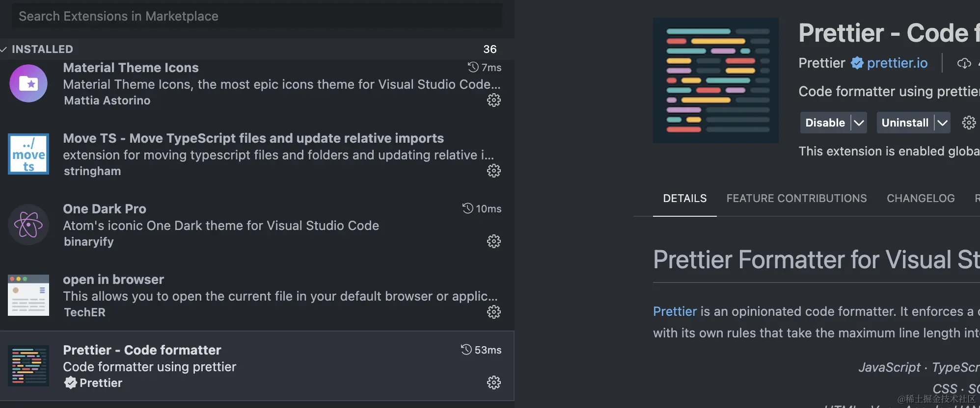Click manage gear for One Dark Pro
Viewport: 980px width, 408px height.
(493, 241)
